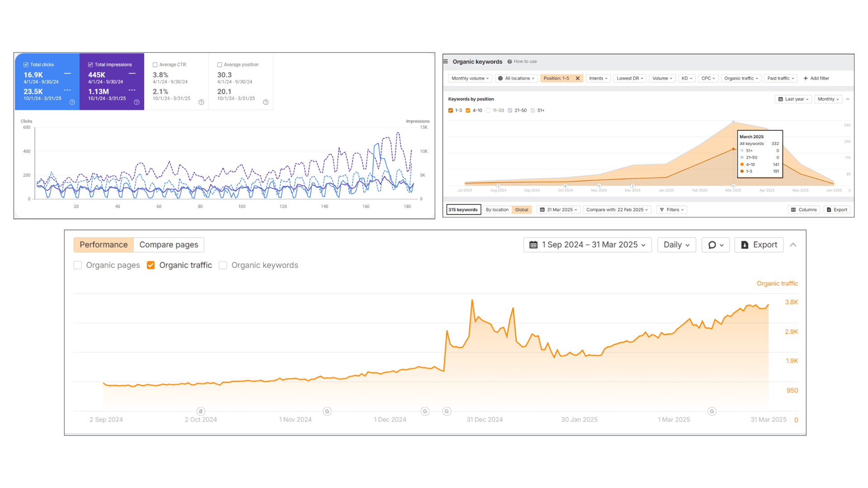Check the Organic pages checkbox
The height and width of the screenshot is (488, 868).
pos(78,265)
